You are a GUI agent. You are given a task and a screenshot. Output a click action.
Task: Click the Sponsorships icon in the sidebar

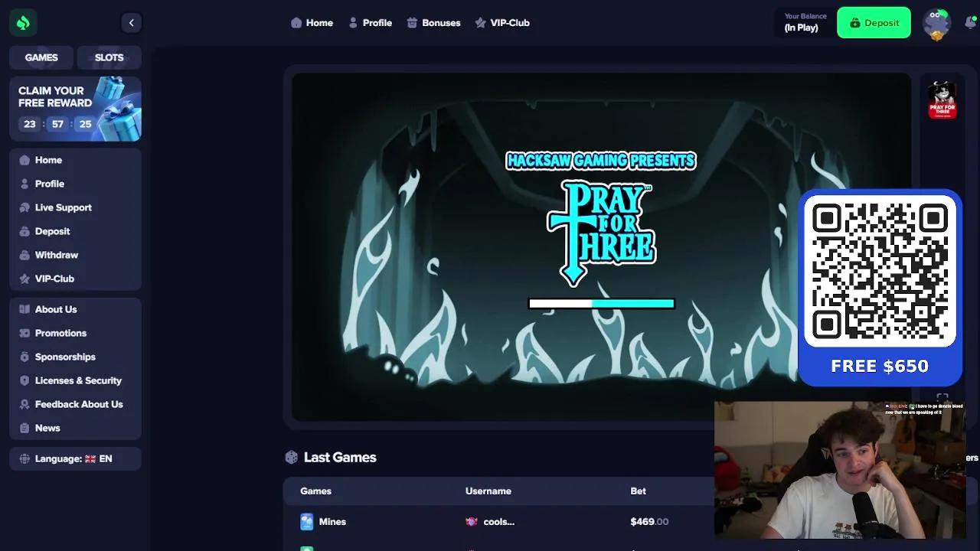point(24,357)
